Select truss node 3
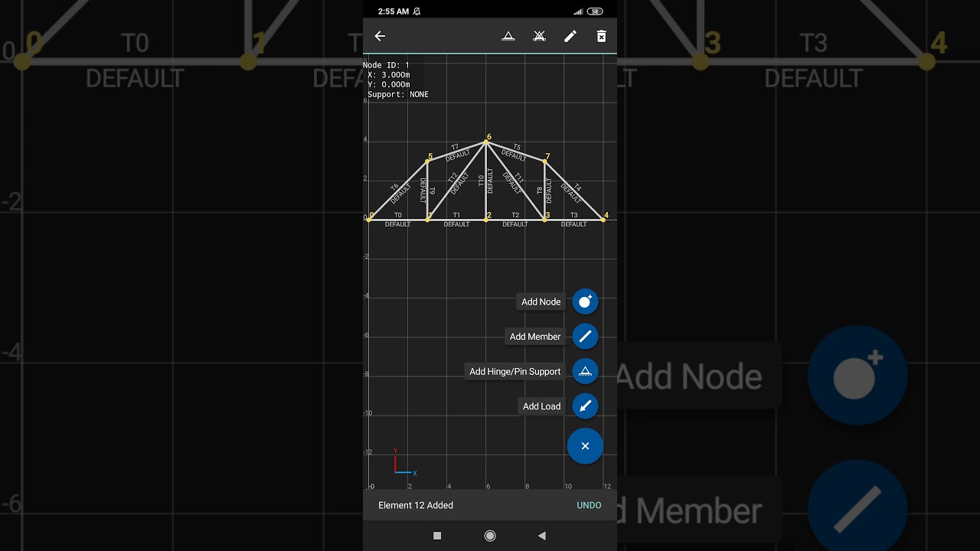This screenshot has height=551, width=980. click(x=544, y=220)
